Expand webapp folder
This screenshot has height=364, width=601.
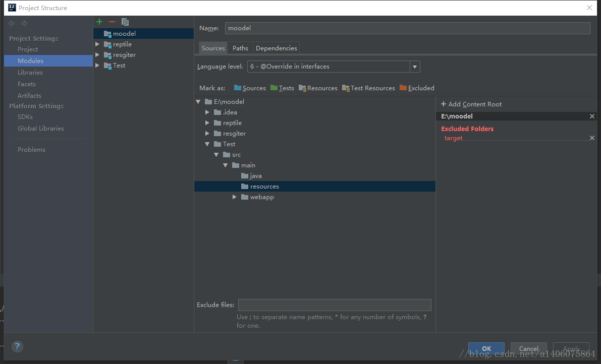[x=235, y=197]
